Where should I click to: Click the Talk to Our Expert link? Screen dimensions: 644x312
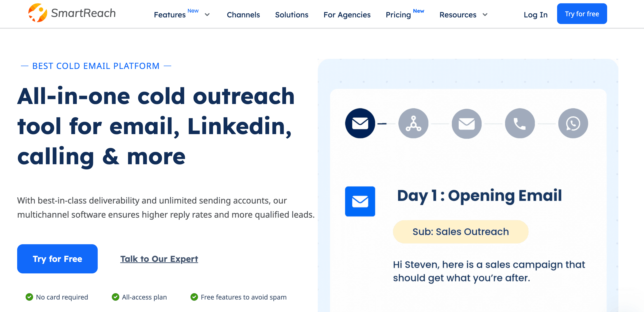(159, 259)
